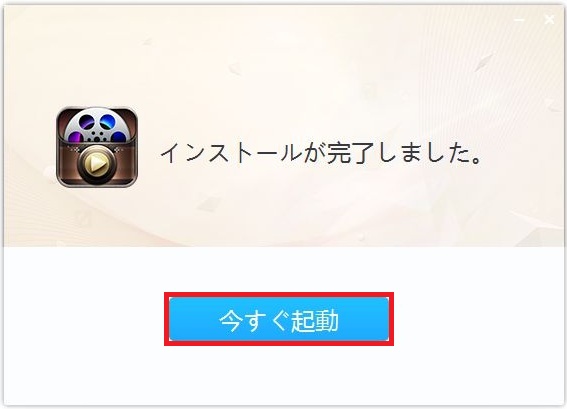
Task: Close the installer with the X icon
Action: (549, 20)
